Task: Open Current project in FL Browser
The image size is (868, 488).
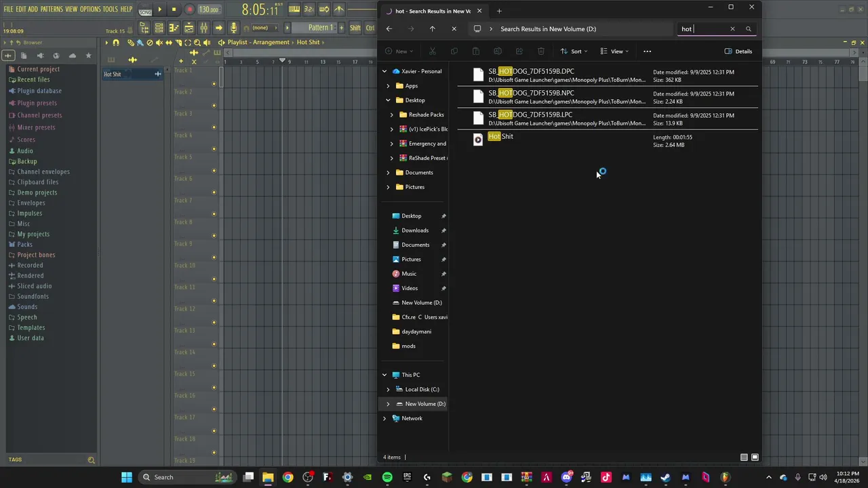Action: [x=38, y=69]
